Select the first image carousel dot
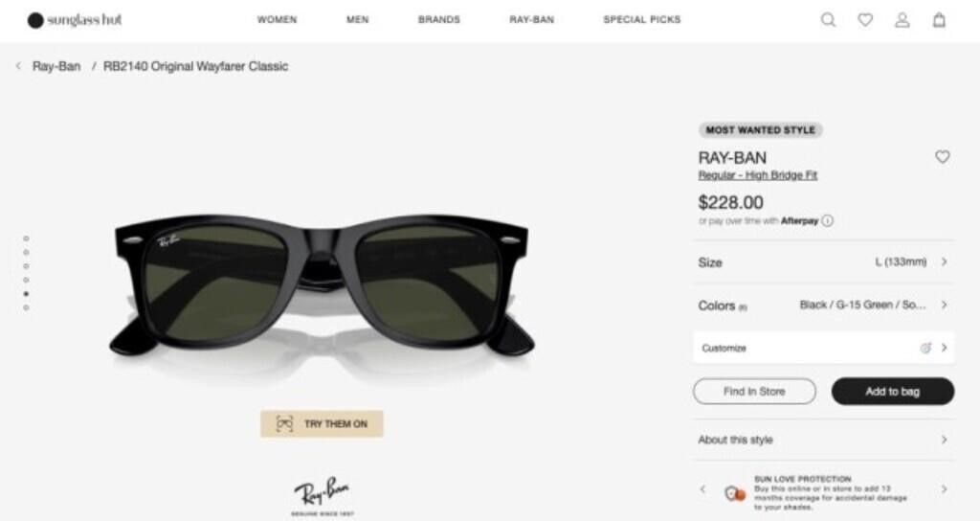Viewport: 980px width, 521px height. coord(26,238)
